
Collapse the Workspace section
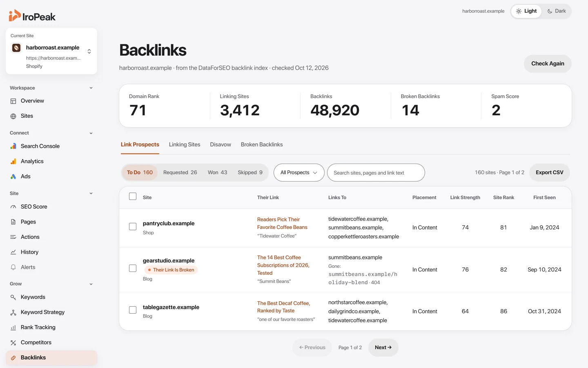point(91,88)
